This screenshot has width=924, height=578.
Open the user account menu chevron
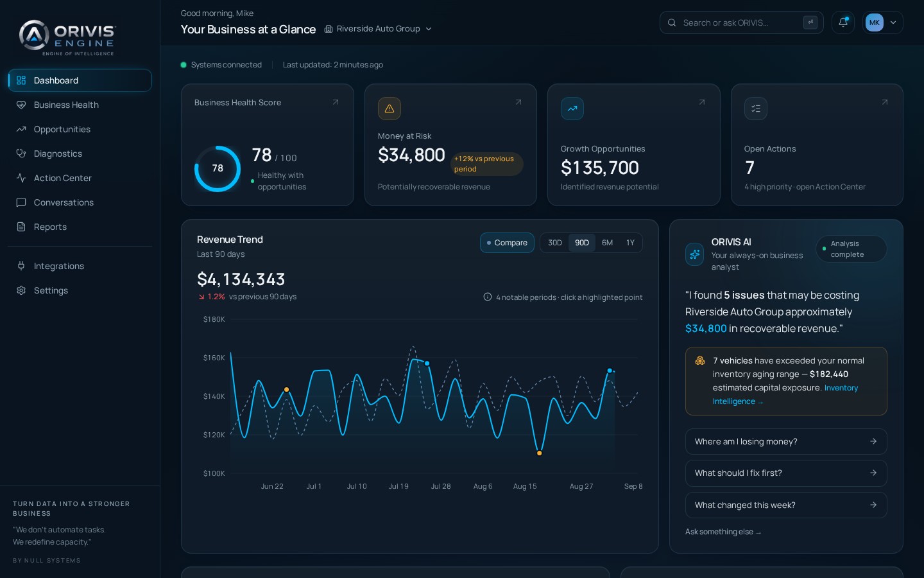tap(893, 22)
